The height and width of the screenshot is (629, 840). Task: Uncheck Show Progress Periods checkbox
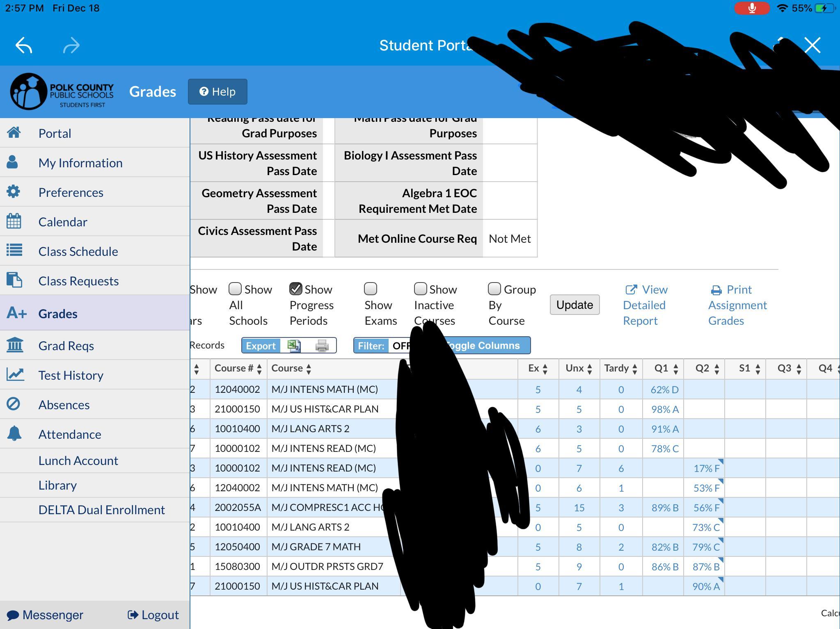click(296, 289)
